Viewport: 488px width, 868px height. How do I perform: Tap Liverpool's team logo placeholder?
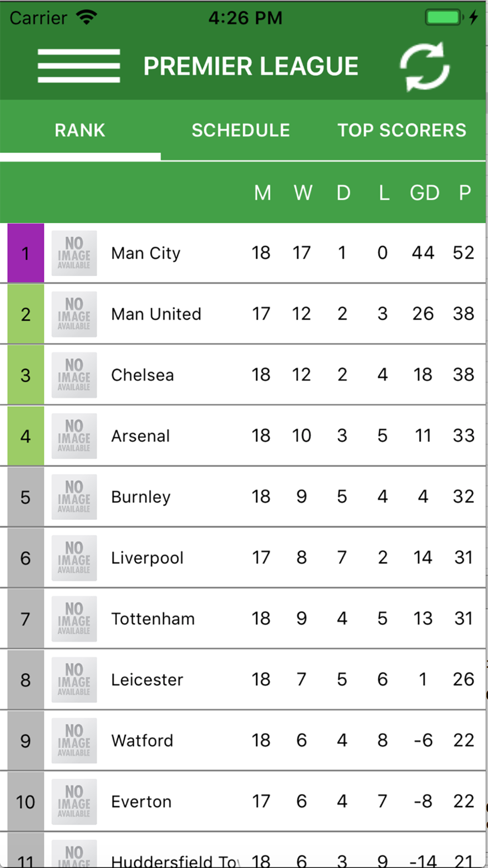coord(74,558)
